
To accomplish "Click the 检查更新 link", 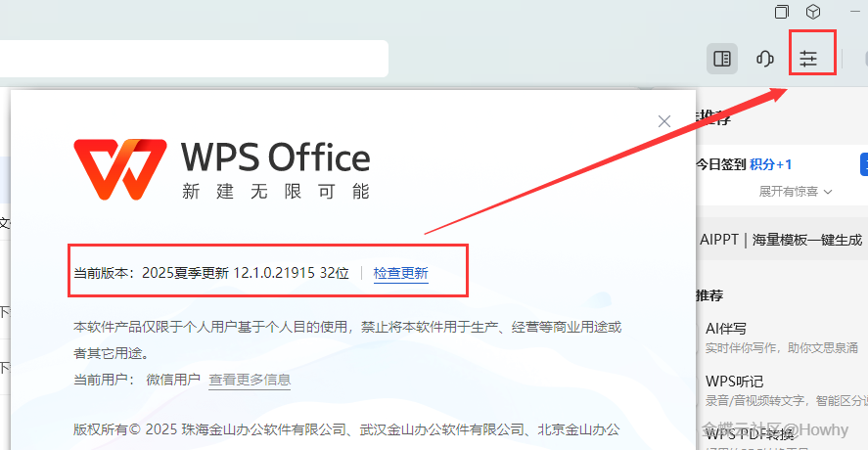I will click(x=401, y=274).
